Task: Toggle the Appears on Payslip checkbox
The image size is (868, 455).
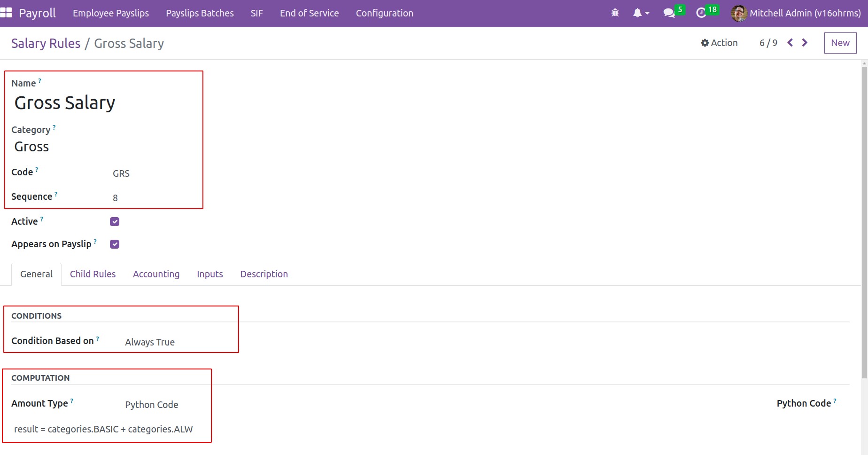Action: point(115,244)
